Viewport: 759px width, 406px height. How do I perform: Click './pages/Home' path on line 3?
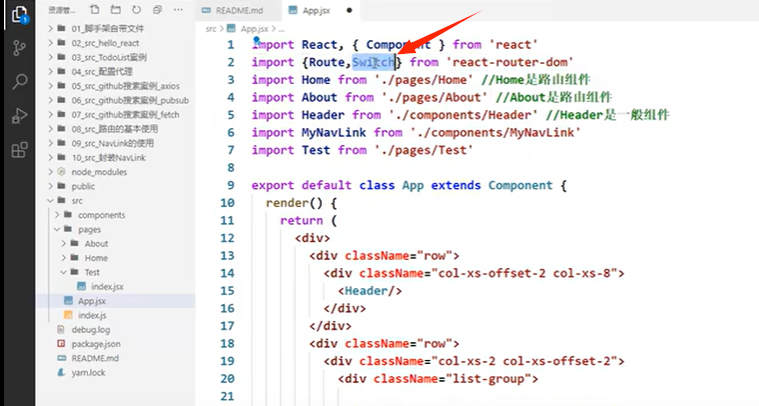[424, 80]
